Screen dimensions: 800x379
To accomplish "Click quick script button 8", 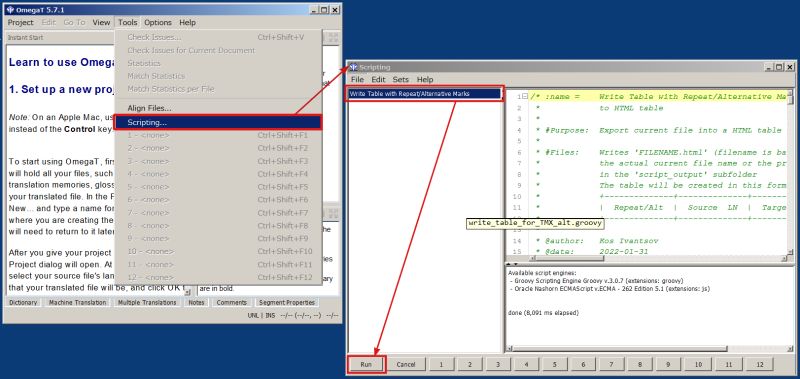I will (x=641, y=365).
